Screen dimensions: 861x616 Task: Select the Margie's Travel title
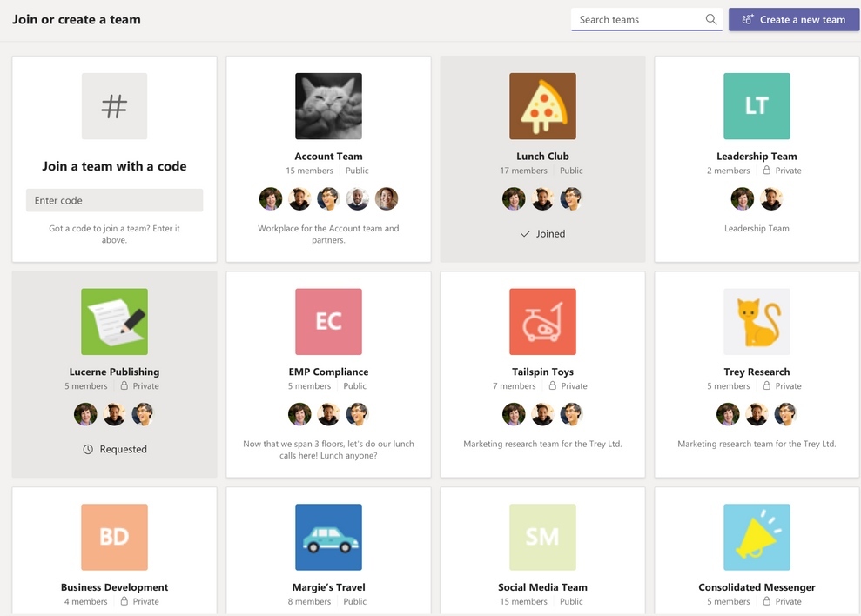[x=328, y=587]
